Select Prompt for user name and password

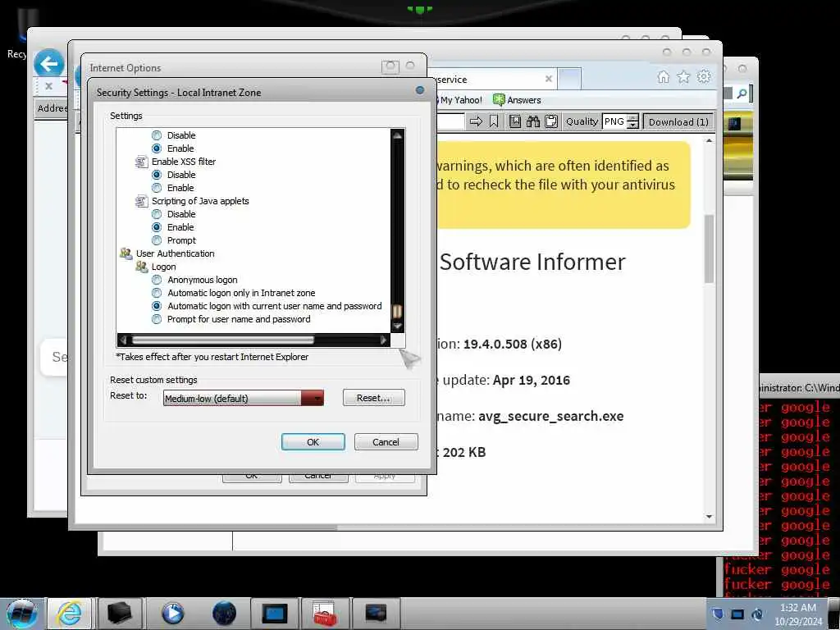pyautogui.click(x=157, y=319)
